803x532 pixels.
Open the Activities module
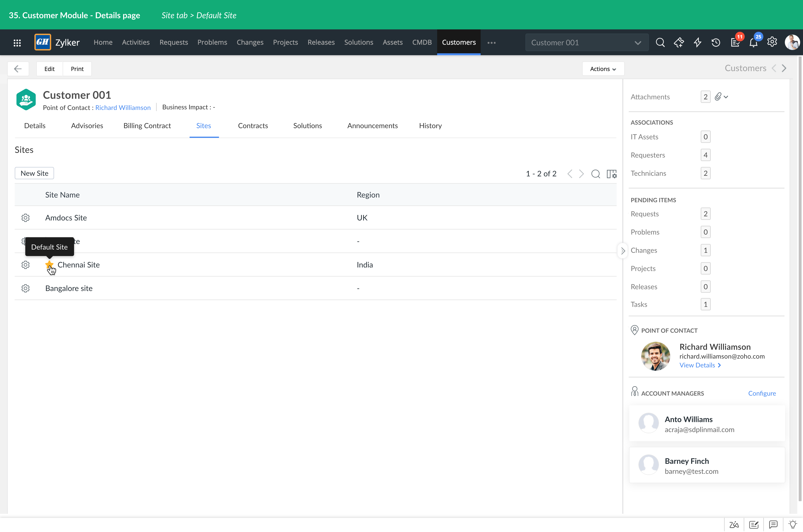[136, 42]
